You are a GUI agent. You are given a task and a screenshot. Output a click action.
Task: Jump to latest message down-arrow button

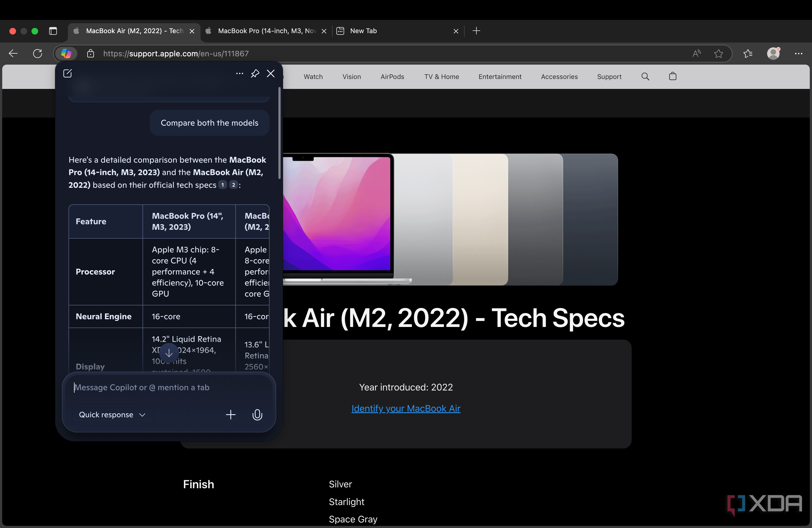point(169,353)
